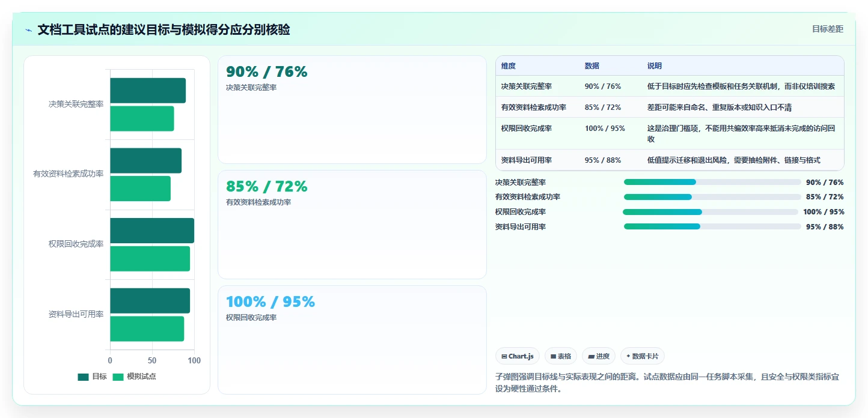Click the note starting 差距可能来自命名

pyautogui.click(x=720, y=108)
